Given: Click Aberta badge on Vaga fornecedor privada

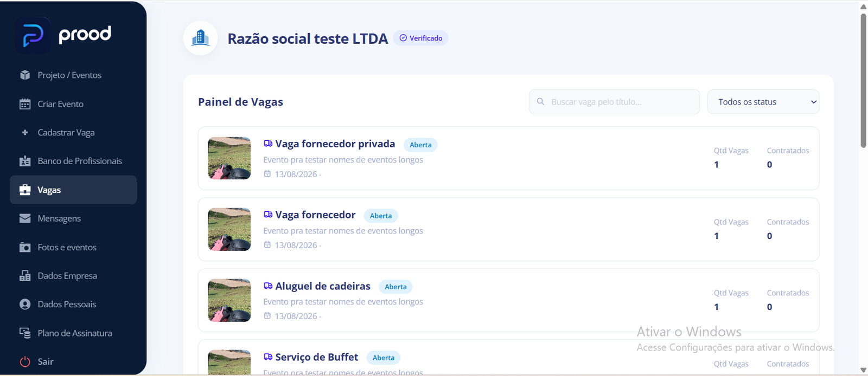Looking at the screenshot, I should [420, 145].
